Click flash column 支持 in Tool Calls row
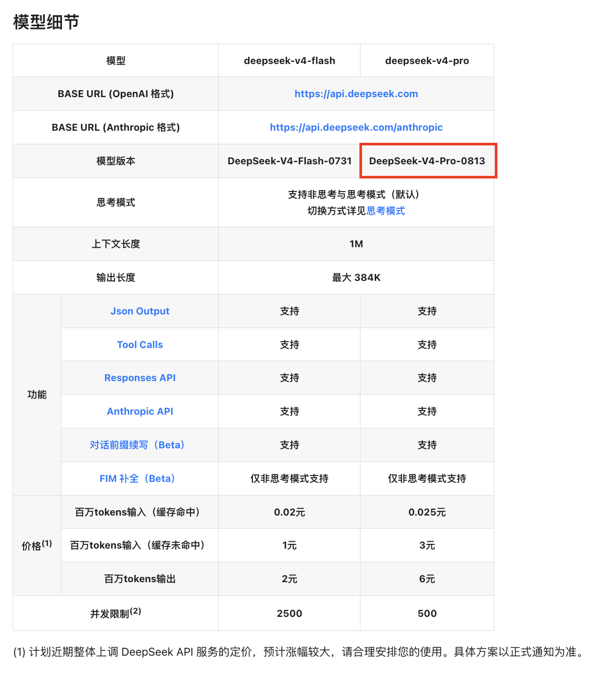This screenshot has width=616, height=673. click(290, 345)
